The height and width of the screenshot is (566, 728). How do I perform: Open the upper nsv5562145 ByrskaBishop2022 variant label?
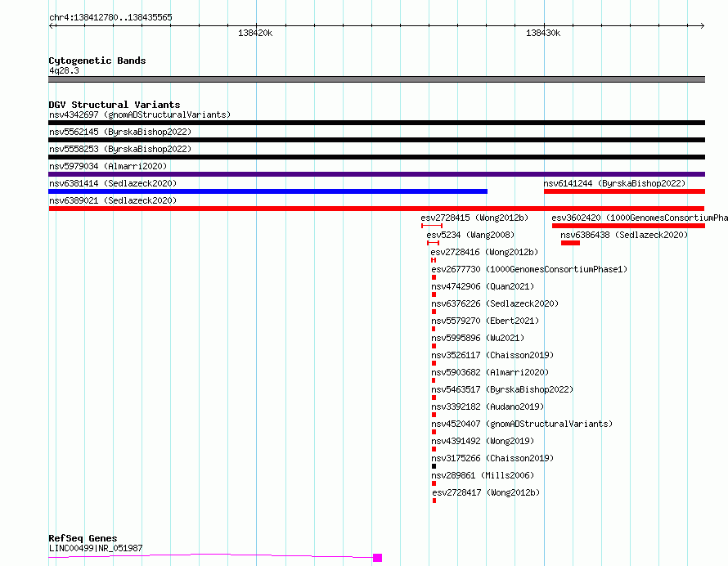(120, 132)
